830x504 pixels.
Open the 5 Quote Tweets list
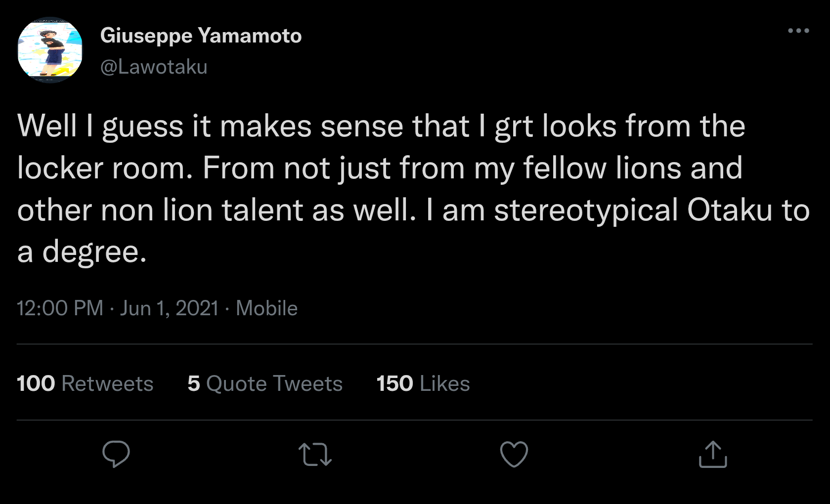[265, 383]
